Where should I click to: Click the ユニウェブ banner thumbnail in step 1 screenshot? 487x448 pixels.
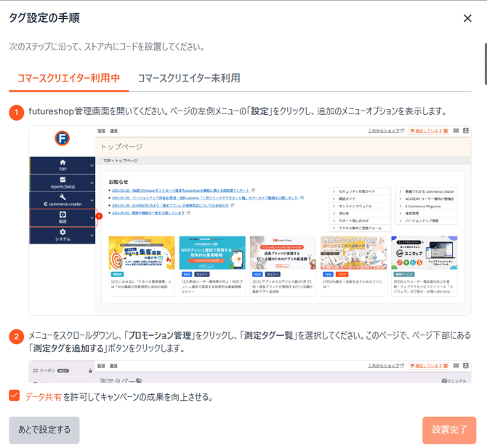424,253
